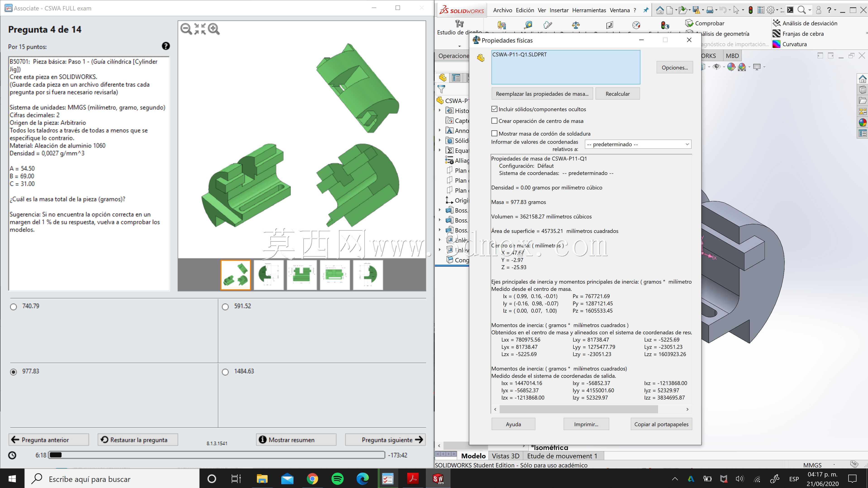Viewport: 868px width, 488px height.
Task: Switch to PropertyManager tab icon
Action: (456, 78)
